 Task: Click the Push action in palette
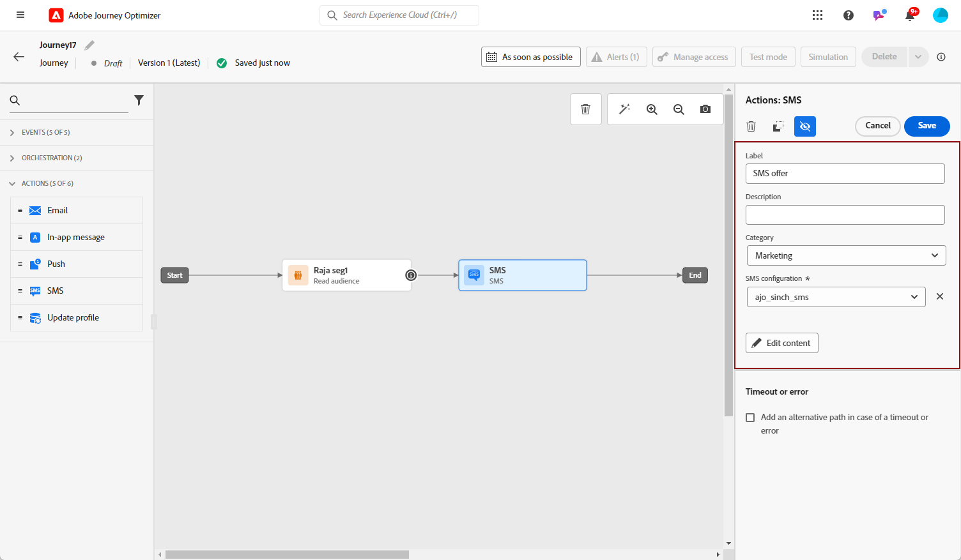tap(77, 264)
